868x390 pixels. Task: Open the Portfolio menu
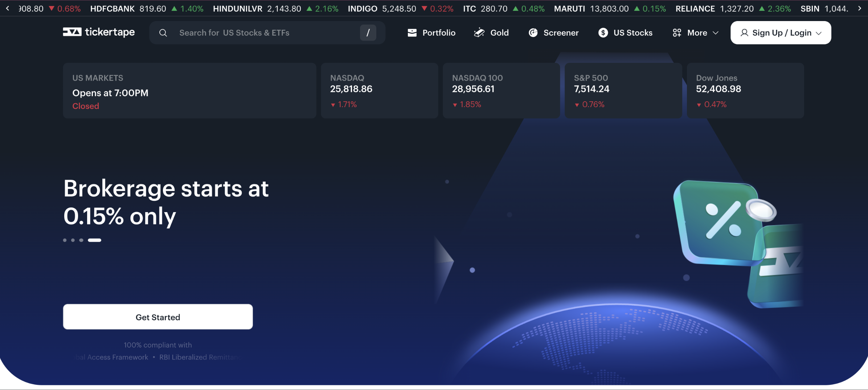(x=431, y=33)
